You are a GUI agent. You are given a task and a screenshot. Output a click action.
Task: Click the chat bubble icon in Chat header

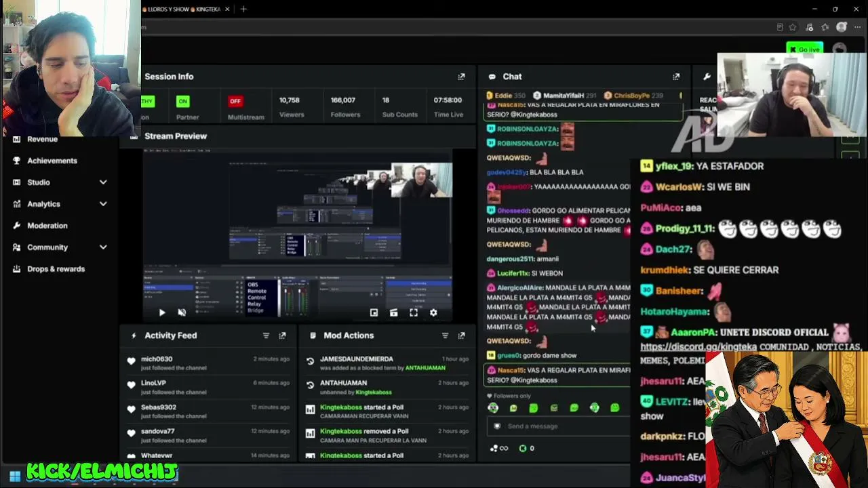pyautogui.click(x=491, y=77)
